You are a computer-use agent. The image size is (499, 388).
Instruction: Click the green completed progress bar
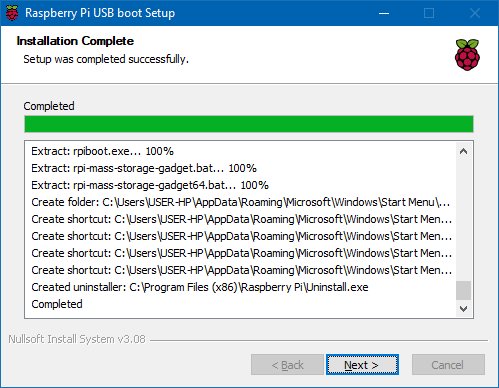[x=249, y=124]
